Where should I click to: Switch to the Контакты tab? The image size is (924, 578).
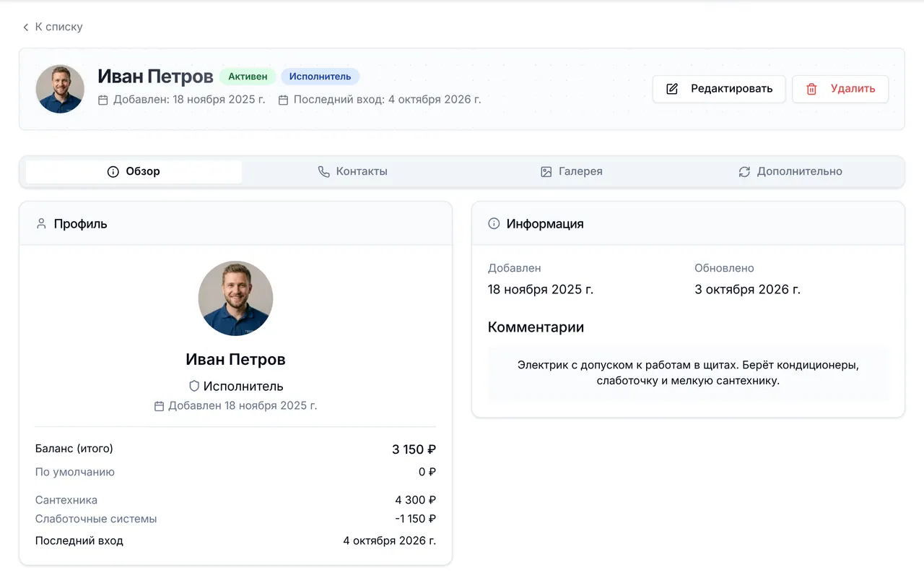coord(353,172)
